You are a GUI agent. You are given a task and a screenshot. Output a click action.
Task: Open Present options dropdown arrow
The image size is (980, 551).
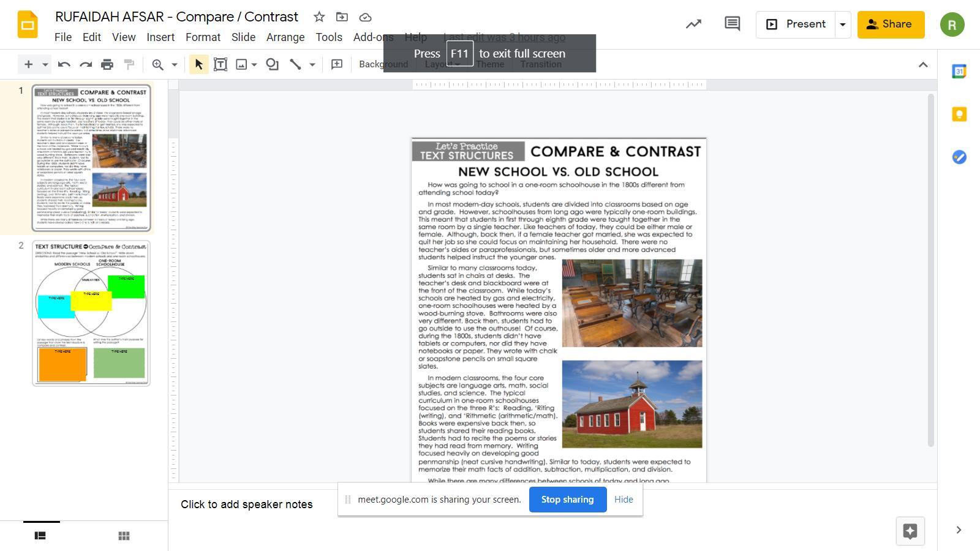(x=843, y=24)
